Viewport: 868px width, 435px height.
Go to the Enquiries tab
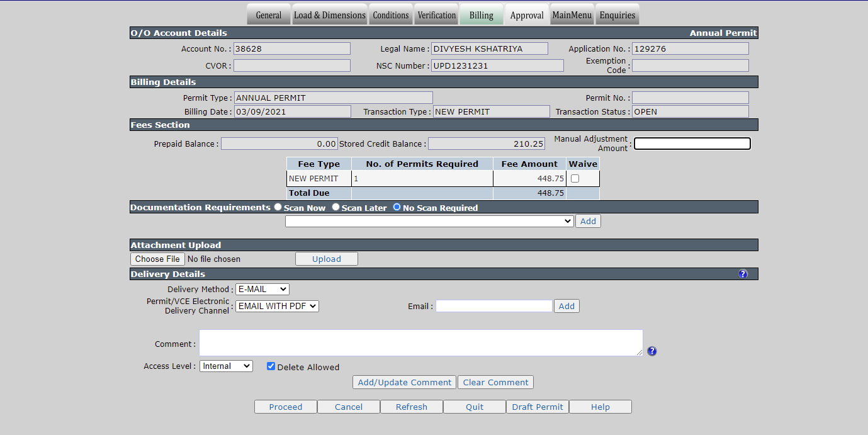click(x=617, y=15)
